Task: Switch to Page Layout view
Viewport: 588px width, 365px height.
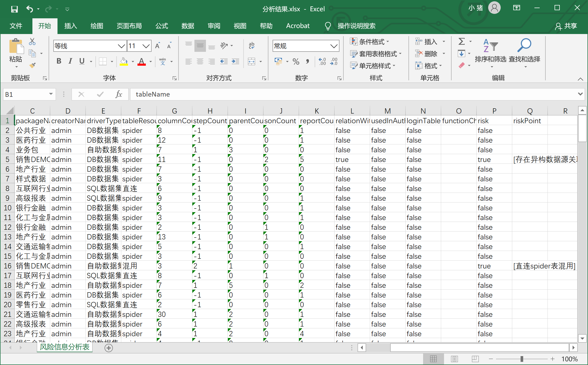Action: (454, 359)
